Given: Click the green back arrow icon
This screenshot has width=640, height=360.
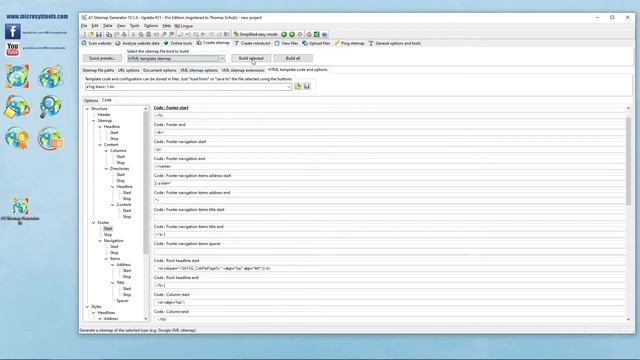Looking at the screenshot, I should pyautogui.click(x=284, y=34).
